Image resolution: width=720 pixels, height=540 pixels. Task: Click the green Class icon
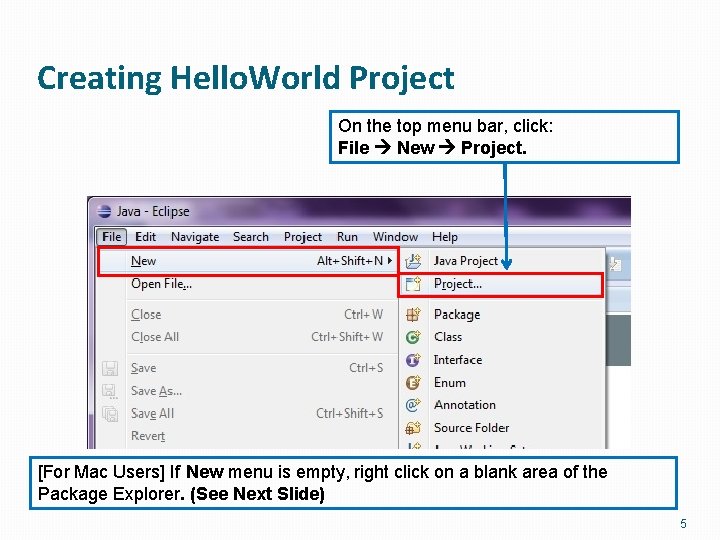coord(413,337)
